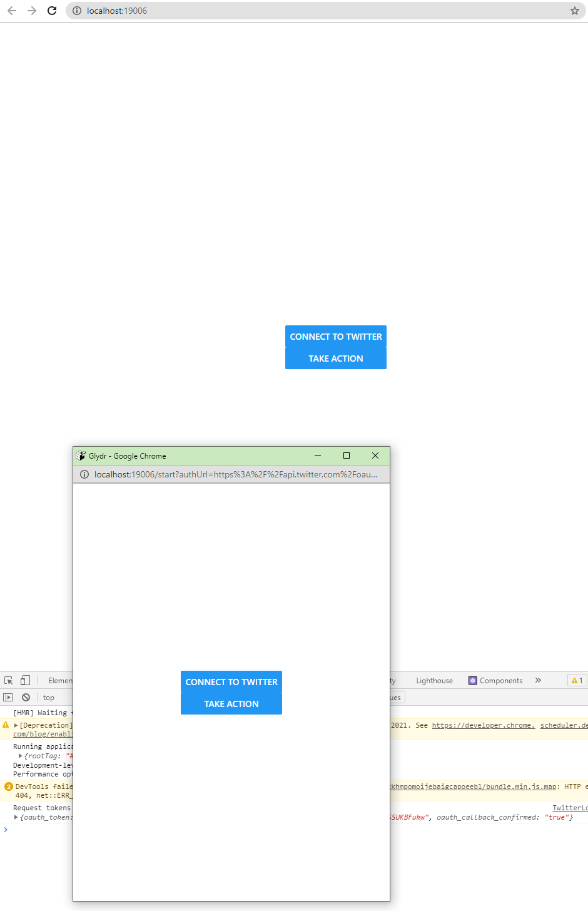Screen dimensions: 588x911
Task: Open the Elements tab in DevTools
Action: (60, 681)
